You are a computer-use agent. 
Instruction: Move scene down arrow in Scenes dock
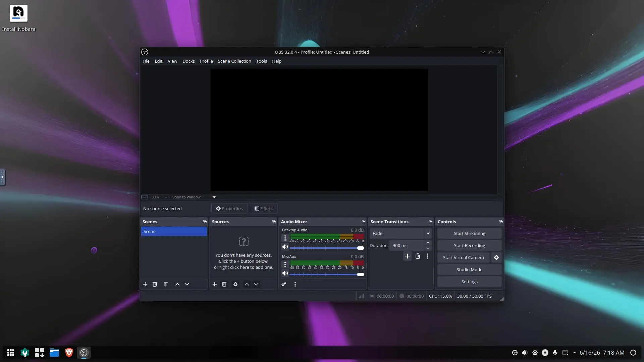[x=187, y=284]
